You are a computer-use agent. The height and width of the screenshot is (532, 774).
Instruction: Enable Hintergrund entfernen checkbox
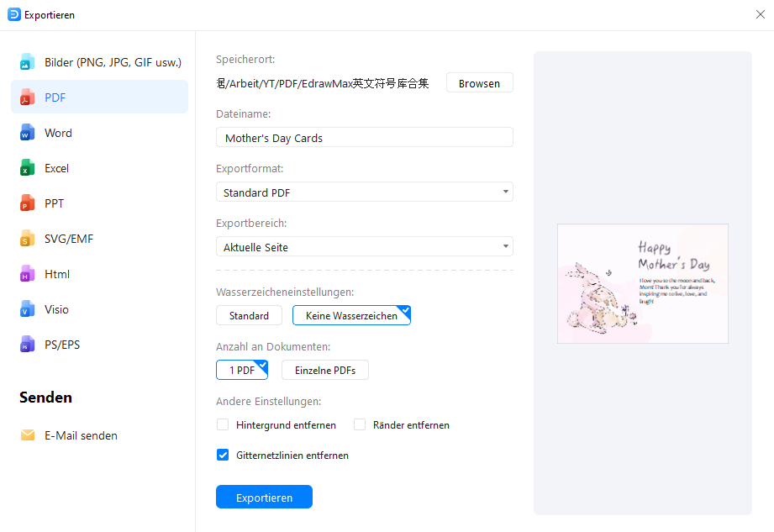[x=223, y=425]
